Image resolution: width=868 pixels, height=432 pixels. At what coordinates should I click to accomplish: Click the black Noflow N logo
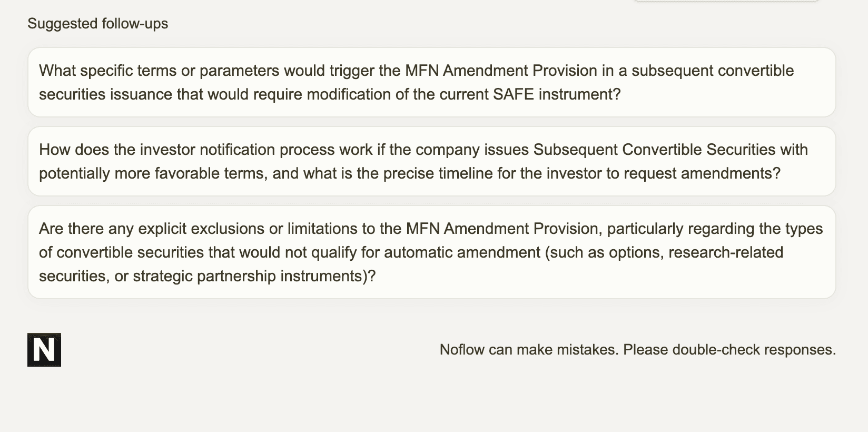click(x=44, y=350)
